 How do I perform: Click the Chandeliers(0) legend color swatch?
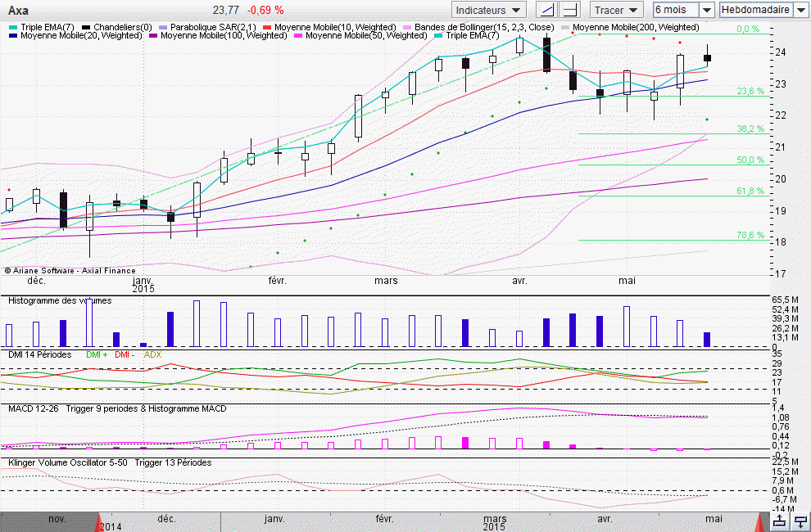coord(86,27)
